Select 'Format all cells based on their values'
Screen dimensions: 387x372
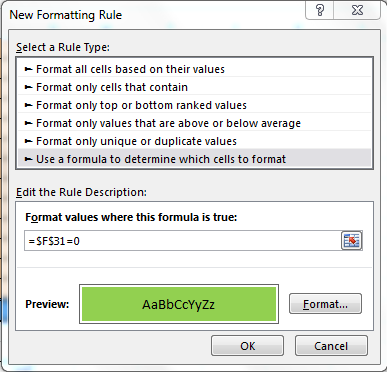tap(194, 69)
